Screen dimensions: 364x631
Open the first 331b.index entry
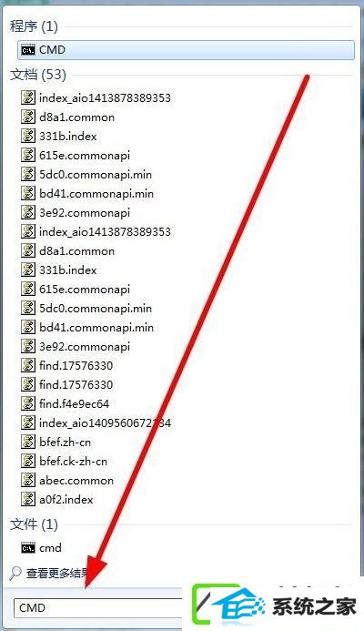pos(68,136)
